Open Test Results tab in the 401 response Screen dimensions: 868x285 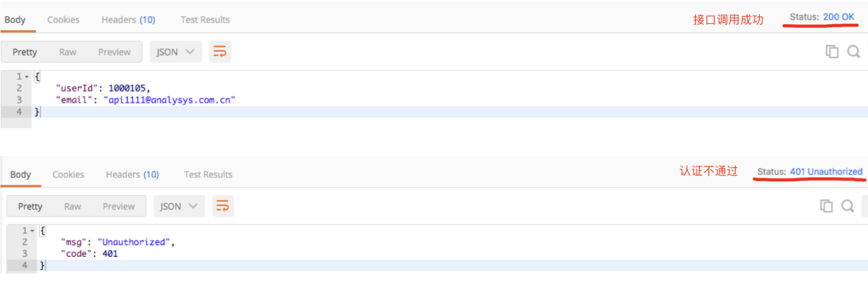click(x=208, y=174)
